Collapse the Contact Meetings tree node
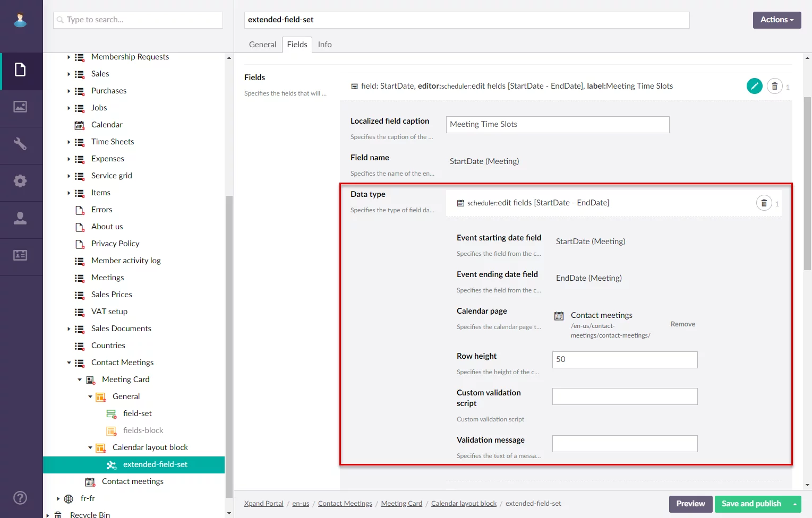 pos(69,363)
